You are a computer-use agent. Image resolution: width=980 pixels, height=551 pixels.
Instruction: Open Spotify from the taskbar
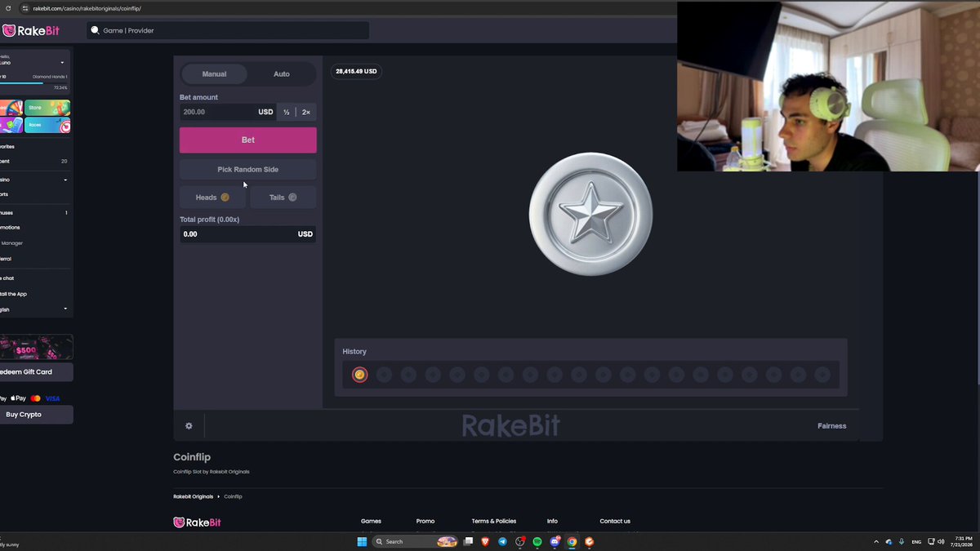[537, 542]
